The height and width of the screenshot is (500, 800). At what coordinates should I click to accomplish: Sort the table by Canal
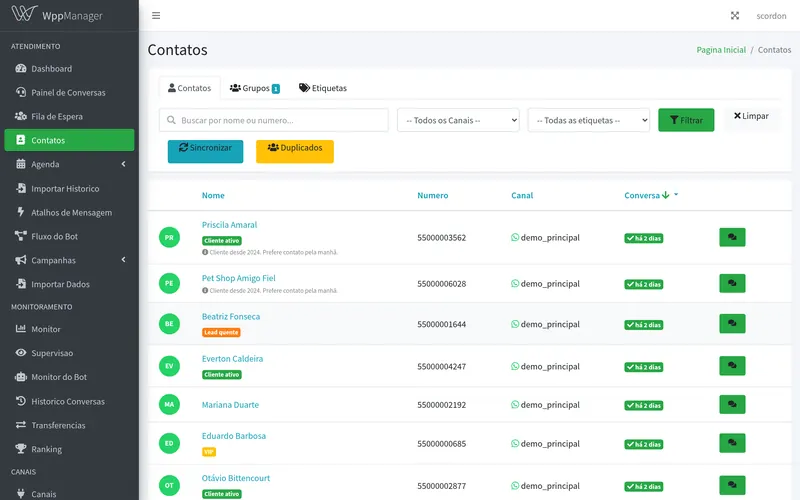(522, 195)
